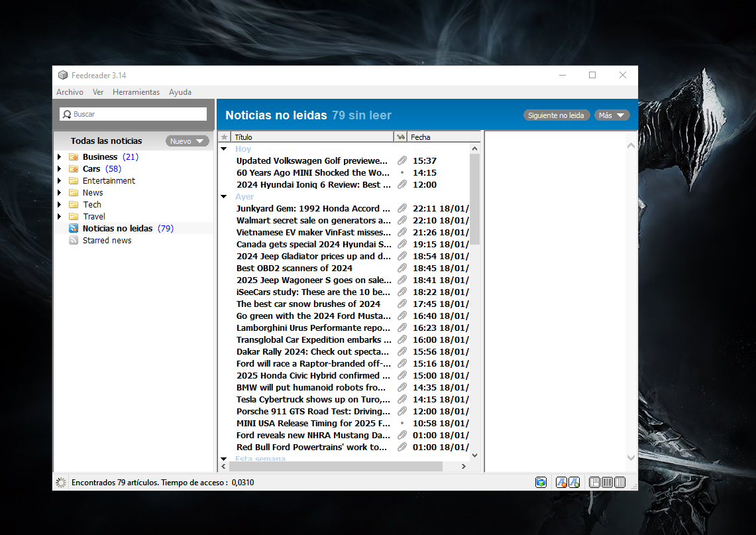The height and width of the screenshot is (535, 756).
Task: Choose the rightmost list layout icon
Action: coord(620,483)
